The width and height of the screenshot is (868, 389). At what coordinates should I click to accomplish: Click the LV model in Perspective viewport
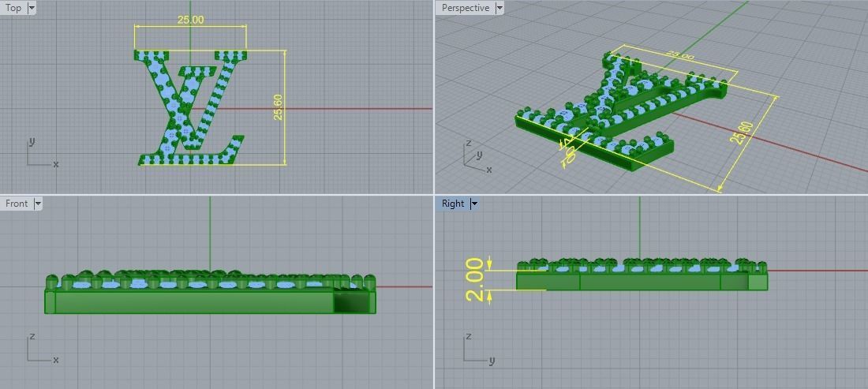(620, 110)
